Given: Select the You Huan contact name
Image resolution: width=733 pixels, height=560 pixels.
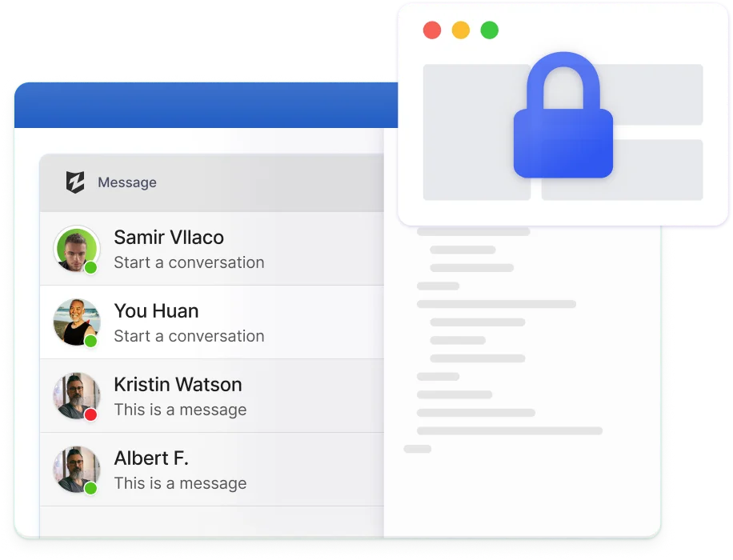Looking at the screenshot, I should point(156,311).
